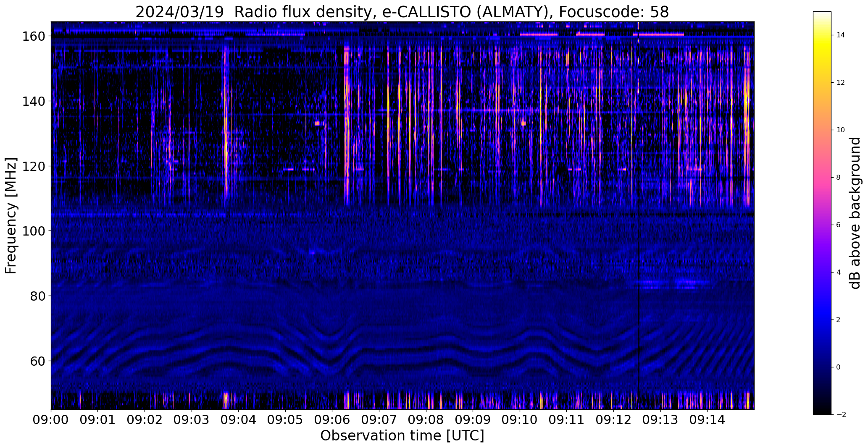Click time tick label 09:02

tap(145, 420)
